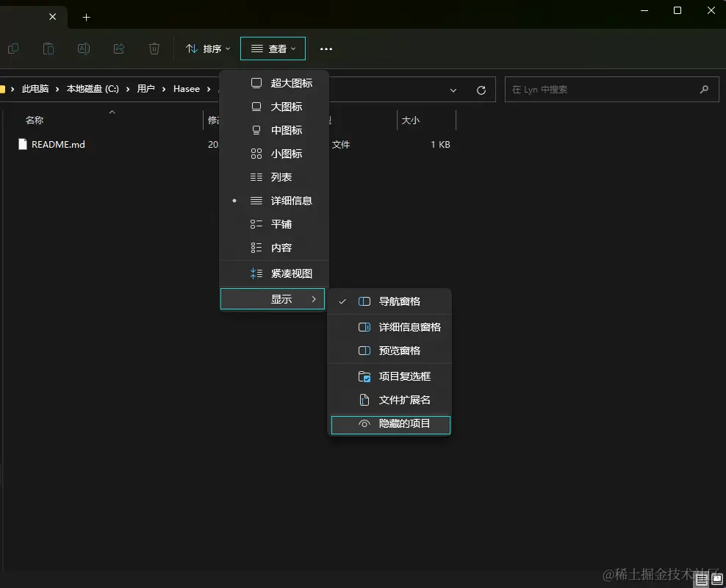The height and width of the screenshot is (588, 726).
Task: Click Hasee breadcrumb segment
Action: pos(187,89)
